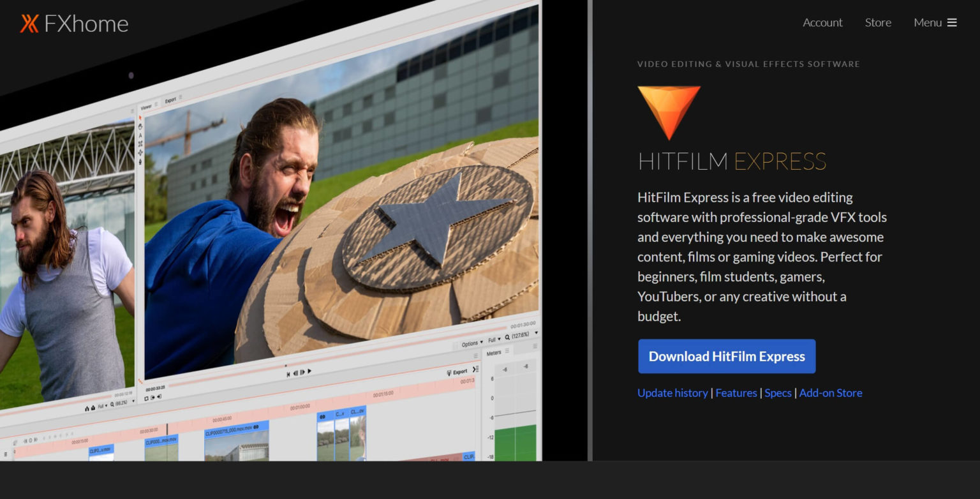Open the Update history link
Screen dimensions: 980x499
point(672,393)
